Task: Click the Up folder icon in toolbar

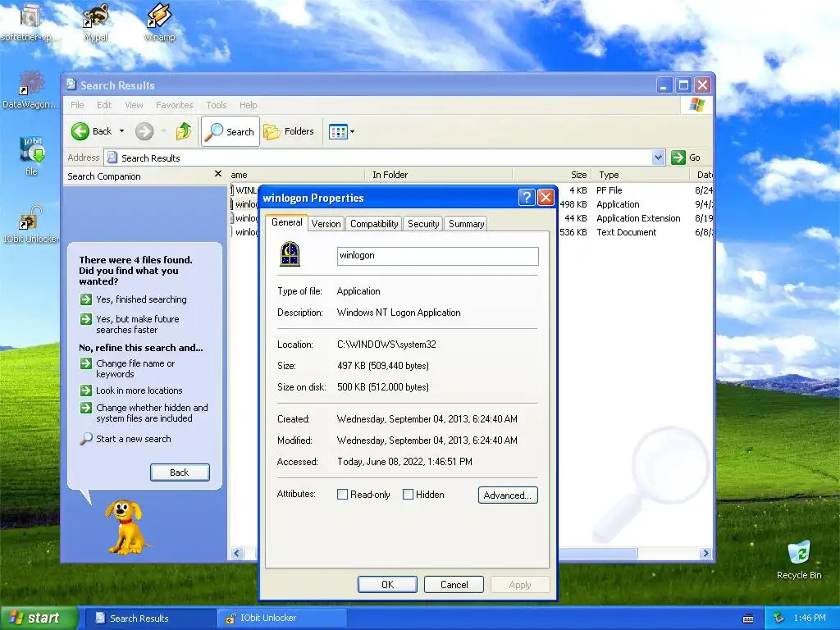Action: 183,131
